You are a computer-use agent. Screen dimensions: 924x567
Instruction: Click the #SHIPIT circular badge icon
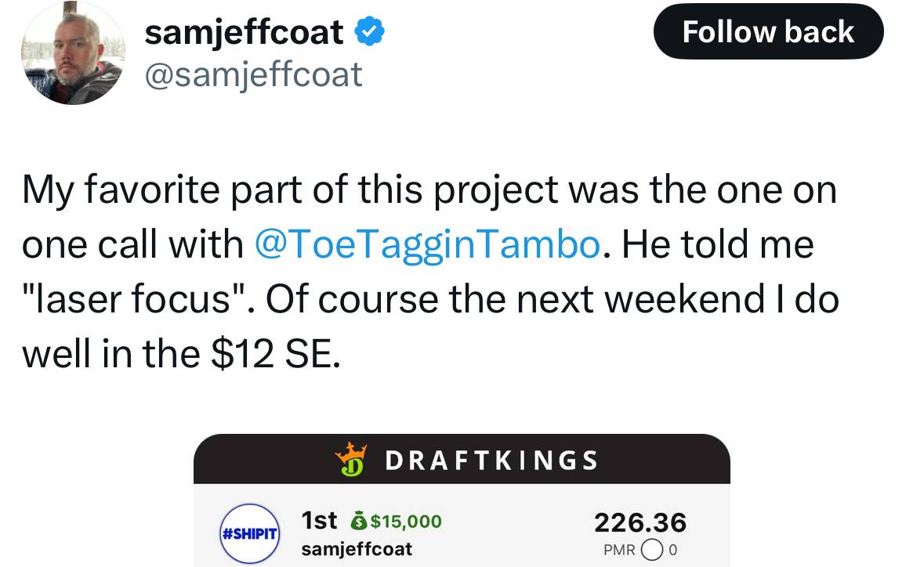click(250, 533)
